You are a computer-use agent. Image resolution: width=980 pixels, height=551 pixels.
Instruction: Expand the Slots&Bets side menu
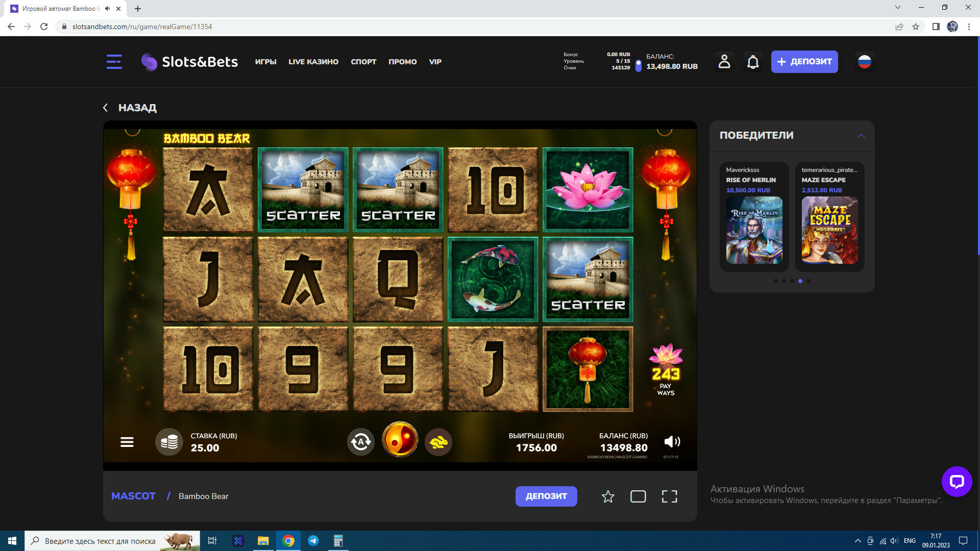(114, 62)
